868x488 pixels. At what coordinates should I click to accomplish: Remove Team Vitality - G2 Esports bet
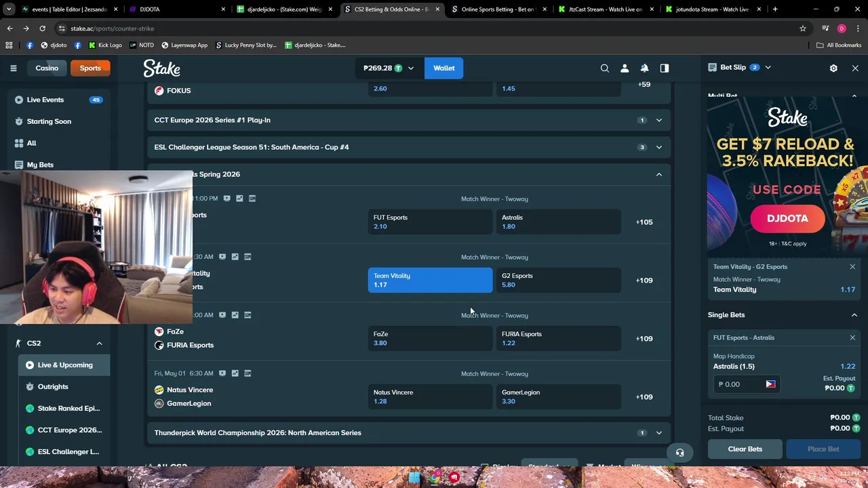coord(852,267)
